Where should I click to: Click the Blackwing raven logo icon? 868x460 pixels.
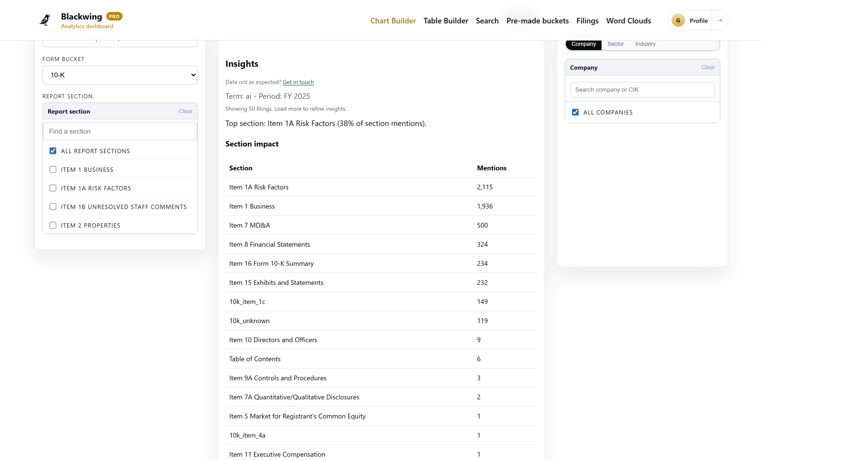(45, 20)
